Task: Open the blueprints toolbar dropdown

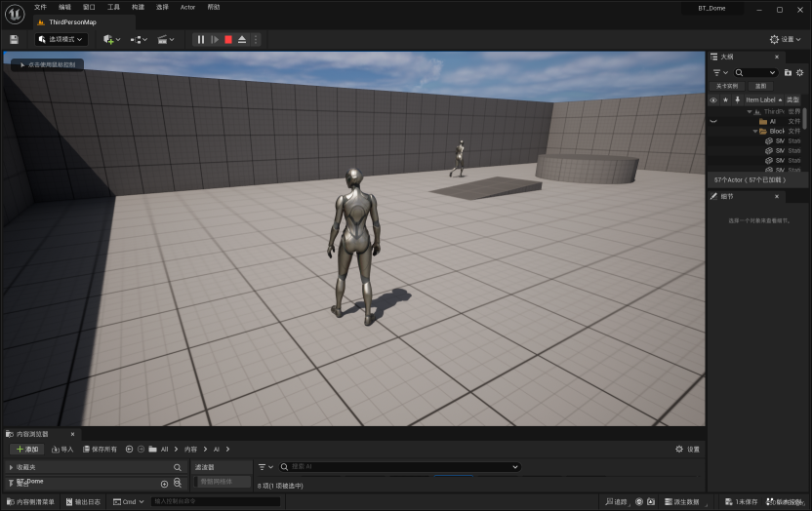Action: 139,39
